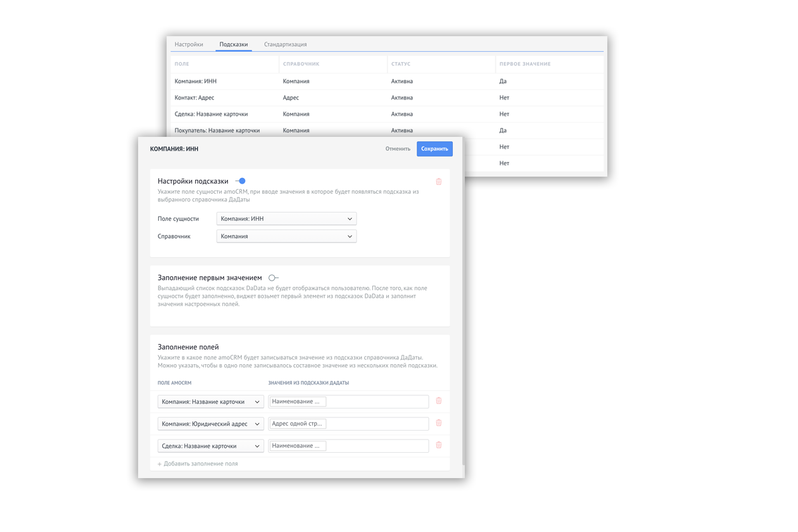Click value field containing Адрес одной стр...

[348, 424]
